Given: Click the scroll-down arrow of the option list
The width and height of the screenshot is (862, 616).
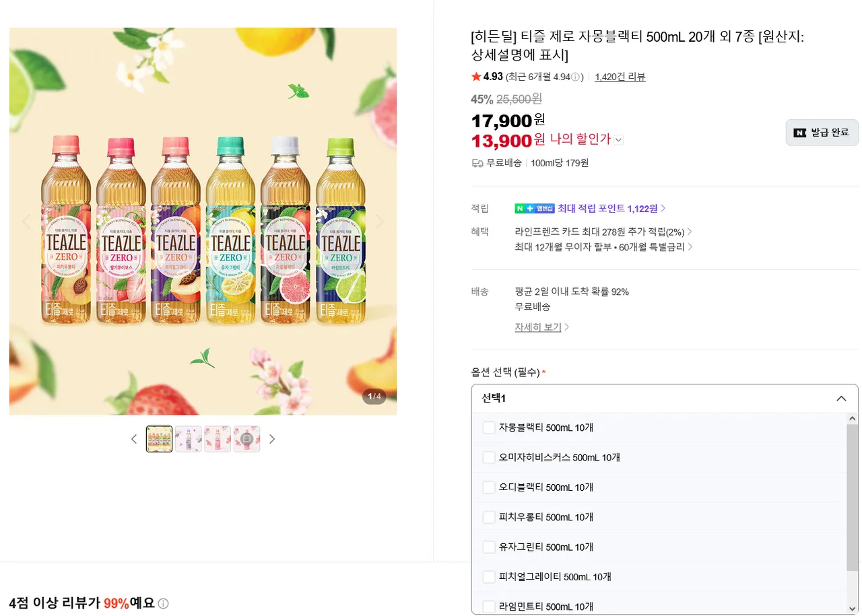Looking at the screenshot, I should click(853, 608).
